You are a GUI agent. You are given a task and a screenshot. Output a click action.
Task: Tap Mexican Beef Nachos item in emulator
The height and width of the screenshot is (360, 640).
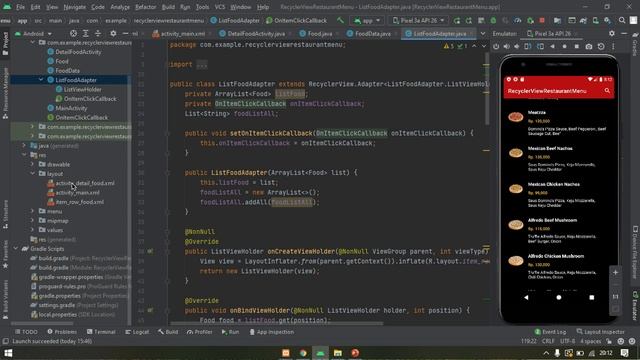[558, 158]
